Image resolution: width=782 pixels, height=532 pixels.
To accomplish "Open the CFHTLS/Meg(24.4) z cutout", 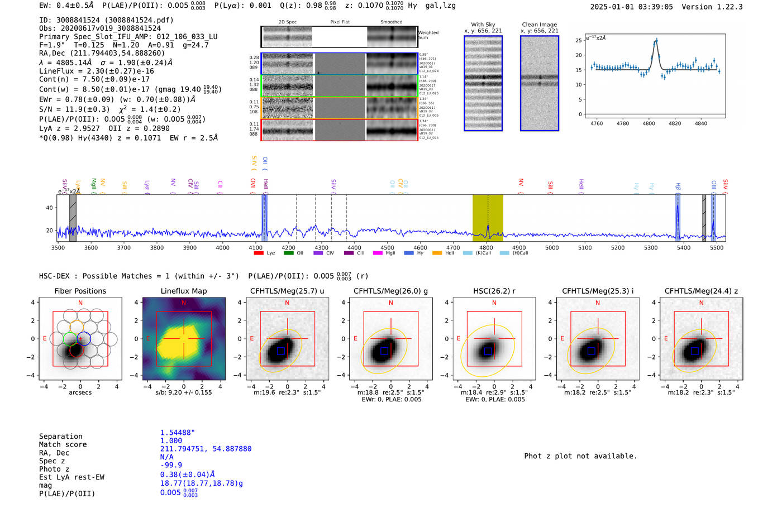I will coord(701,339).
